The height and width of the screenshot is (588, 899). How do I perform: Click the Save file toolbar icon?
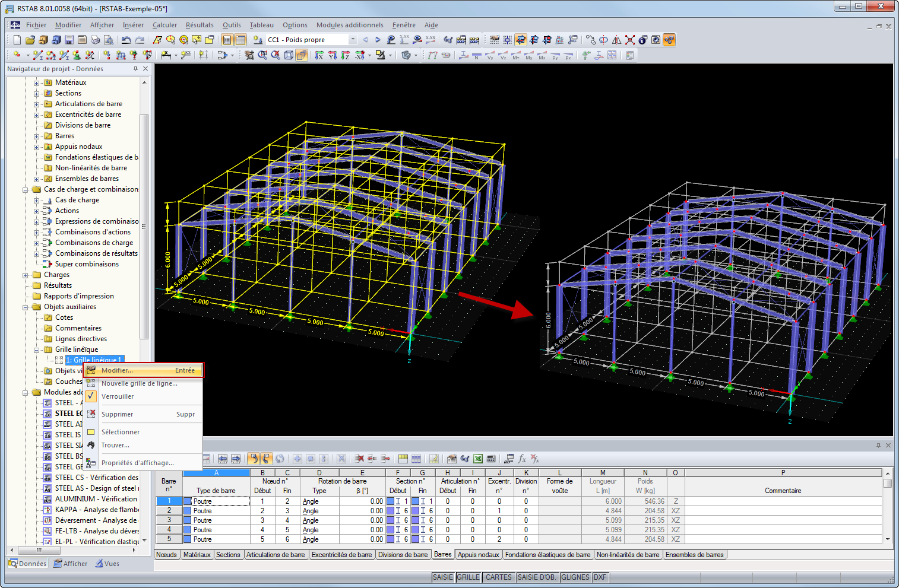69,40
